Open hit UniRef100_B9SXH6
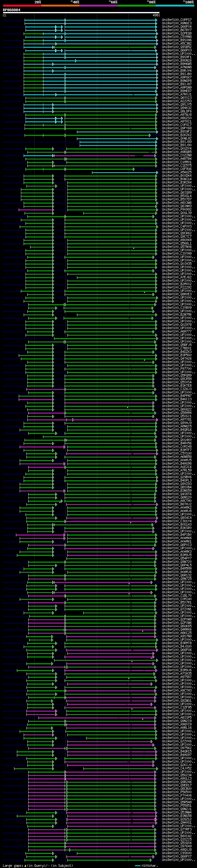Image resolution: width=197 pixels, height=868 pixels. pos(177,40)
